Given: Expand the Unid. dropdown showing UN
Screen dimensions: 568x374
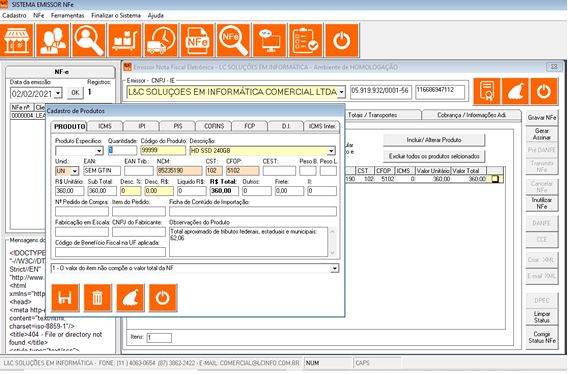Looking at the screenshot, I should tap(75, 171).
